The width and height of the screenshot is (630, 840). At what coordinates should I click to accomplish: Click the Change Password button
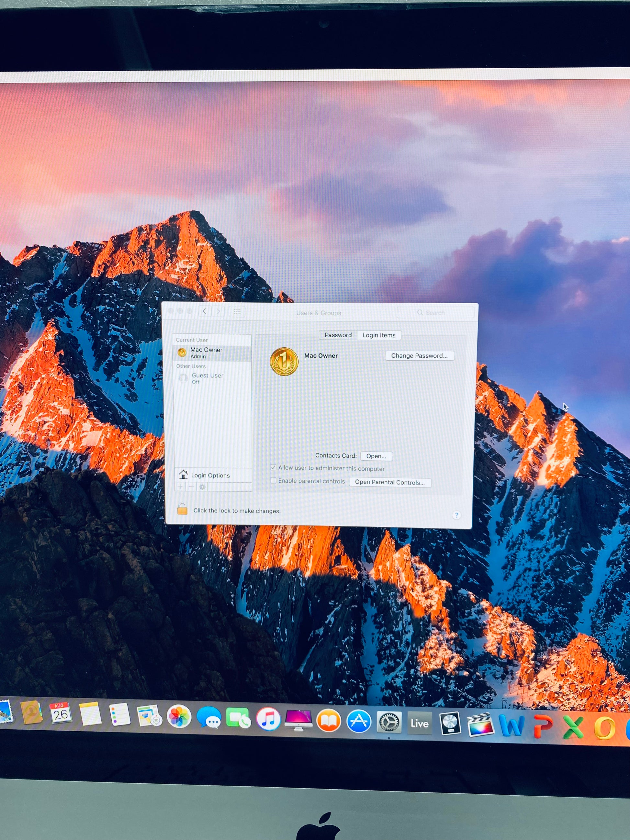(419, 355)
